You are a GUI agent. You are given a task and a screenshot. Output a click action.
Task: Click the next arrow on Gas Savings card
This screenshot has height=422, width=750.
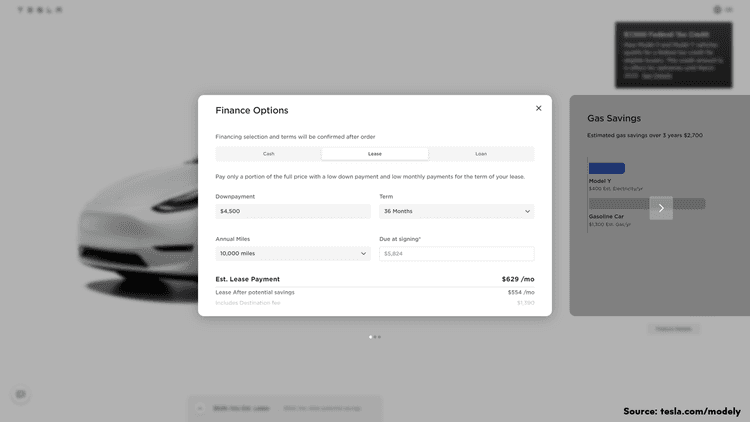(661, 208)
